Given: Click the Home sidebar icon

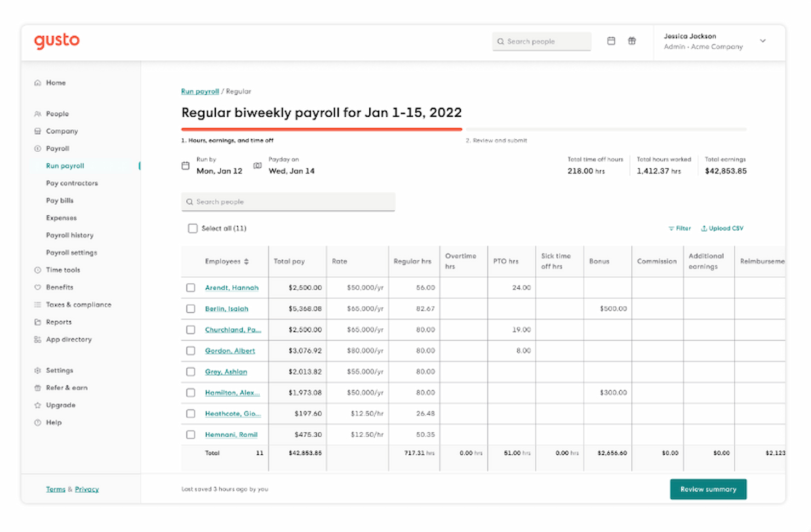Looking at the screenshot, I should [x=38, y=83].
